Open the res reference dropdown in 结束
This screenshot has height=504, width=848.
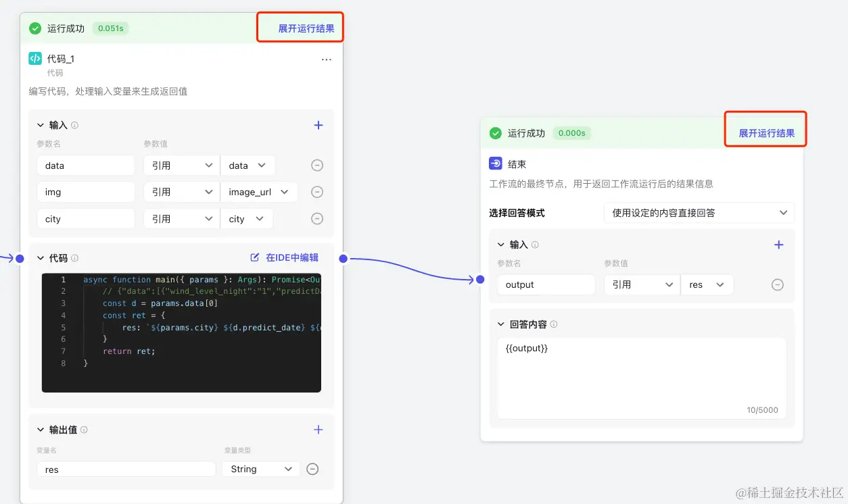[707, 285]
